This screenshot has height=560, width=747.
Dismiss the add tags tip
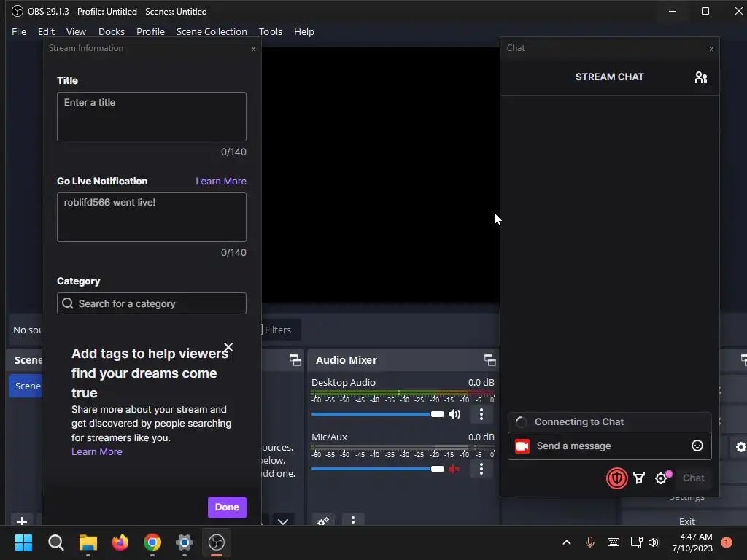click(x=228, y=347)
